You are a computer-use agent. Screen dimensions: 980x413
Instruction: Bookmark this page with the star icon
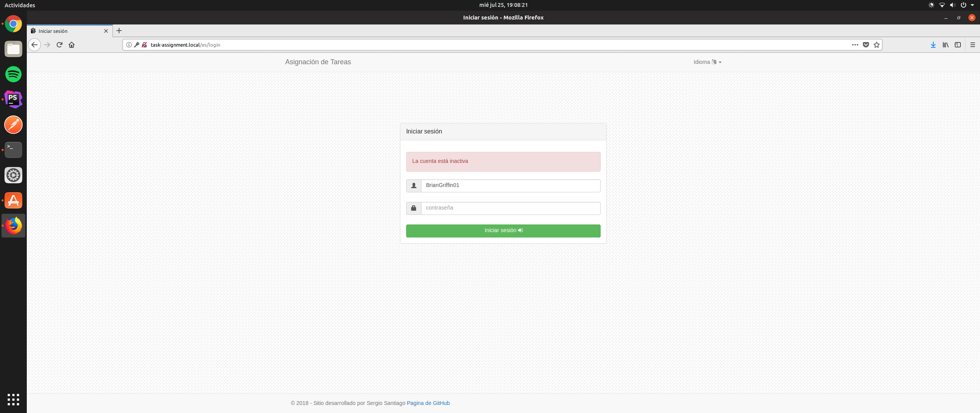[x=877, y=45]
